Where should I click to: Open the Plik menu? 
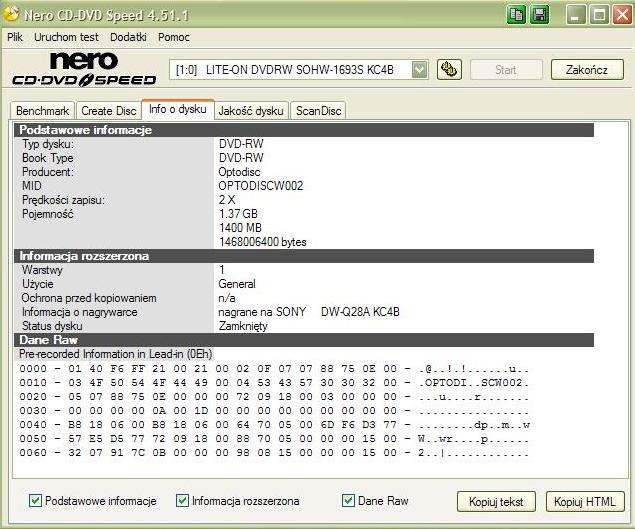coord(15,37)
